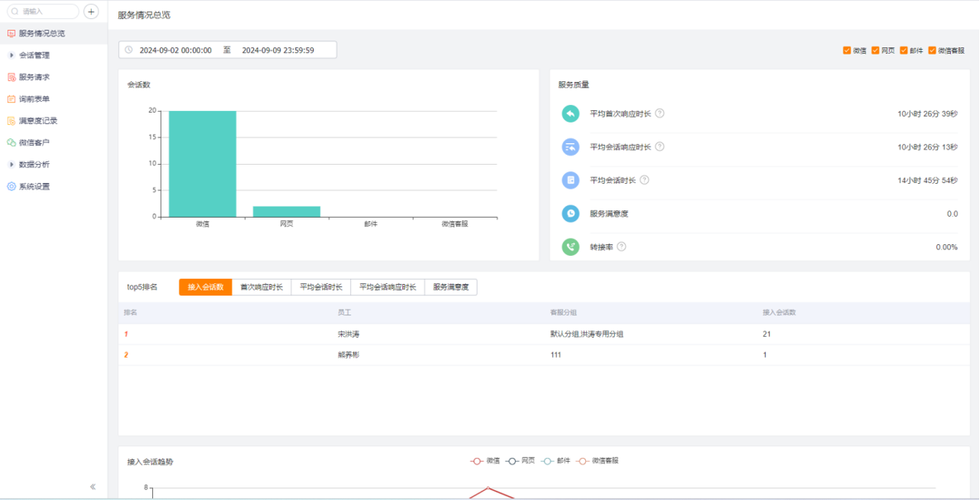Click the 服务请求 sidebar icon

[12, 77]
